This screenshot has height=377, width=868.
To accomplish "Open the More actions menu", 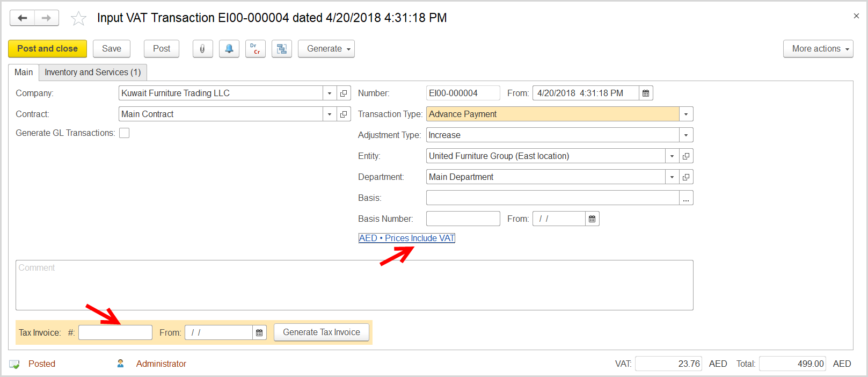I will pos(818,48).
